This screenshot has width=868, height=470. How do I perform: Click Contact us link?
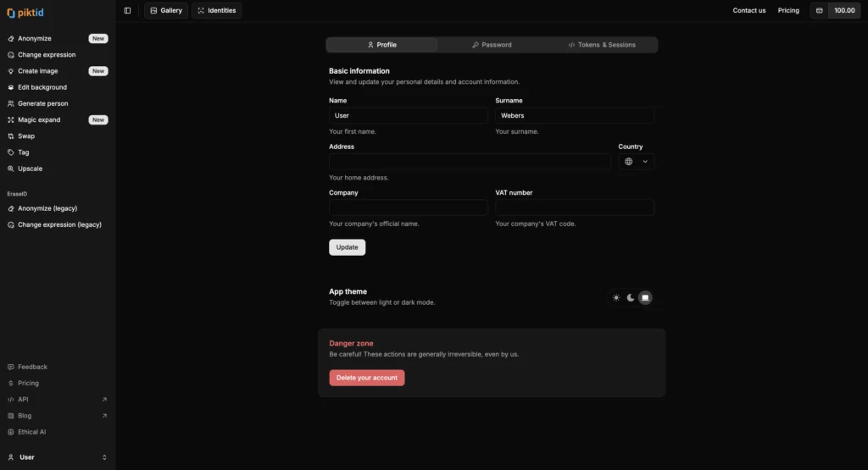click(x=749, y=10)
